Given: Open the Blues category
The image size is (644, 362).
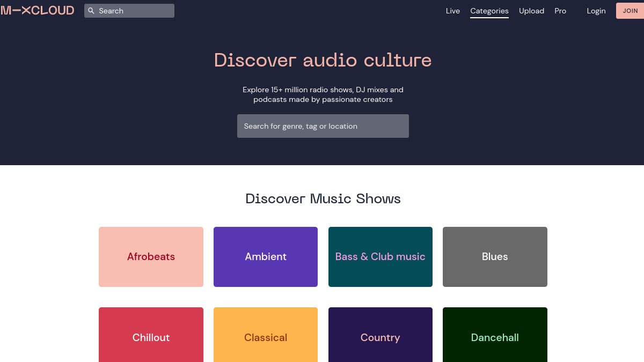Looking at the screenshot, I should pos(494,256).
